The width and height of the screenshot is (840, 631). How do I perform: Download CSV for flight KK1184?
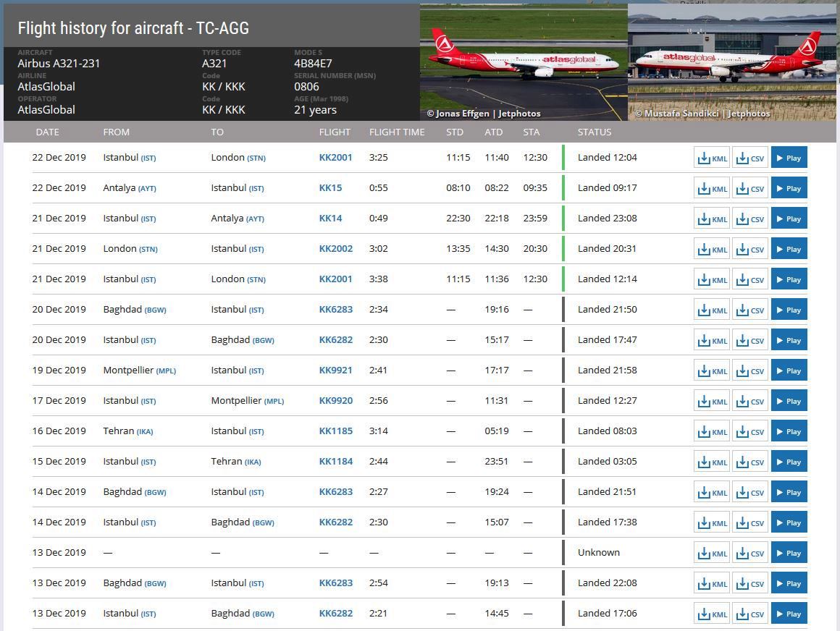(x=750, y=462)
